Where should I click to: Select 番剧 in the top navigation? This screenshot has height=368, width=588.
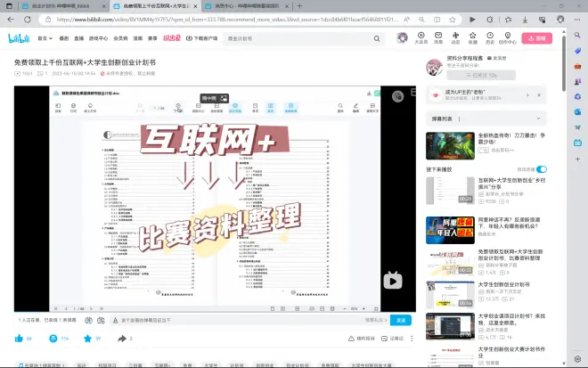point(64,39)
